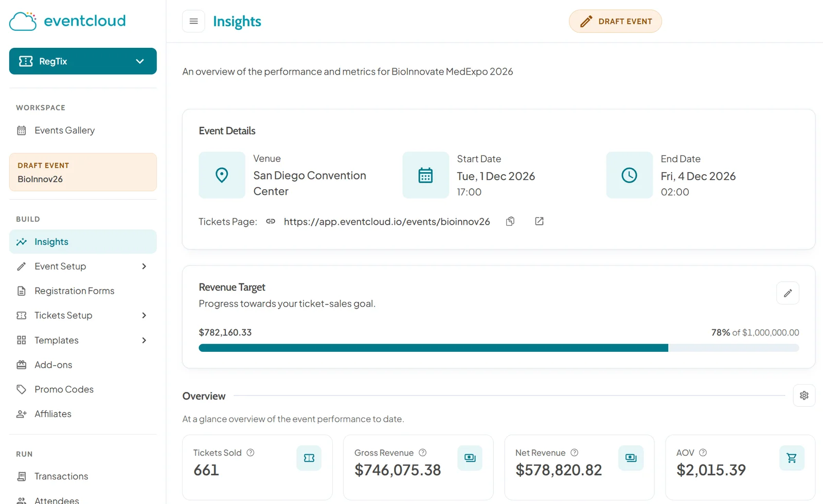Toggle the sidebar hamburger menu button

pyautogui.click(x=193, y=21)
